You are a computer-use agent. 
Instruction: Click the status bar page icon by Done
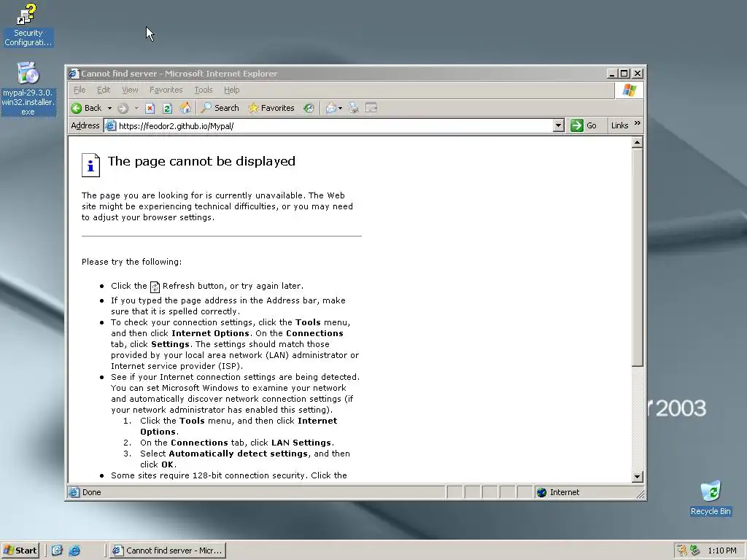coord(74,492)
